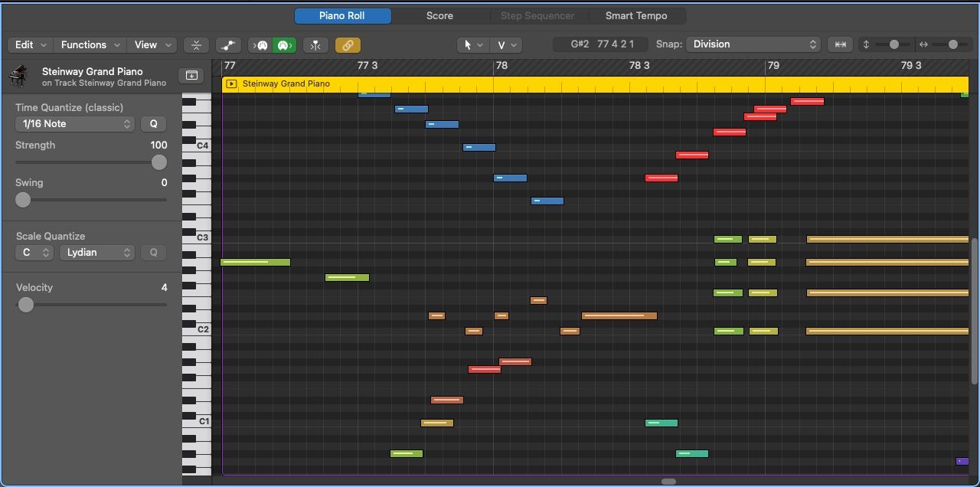Click the 78 3 ruler marker
This screenshot has height=487, width=980.
[639, 66]
